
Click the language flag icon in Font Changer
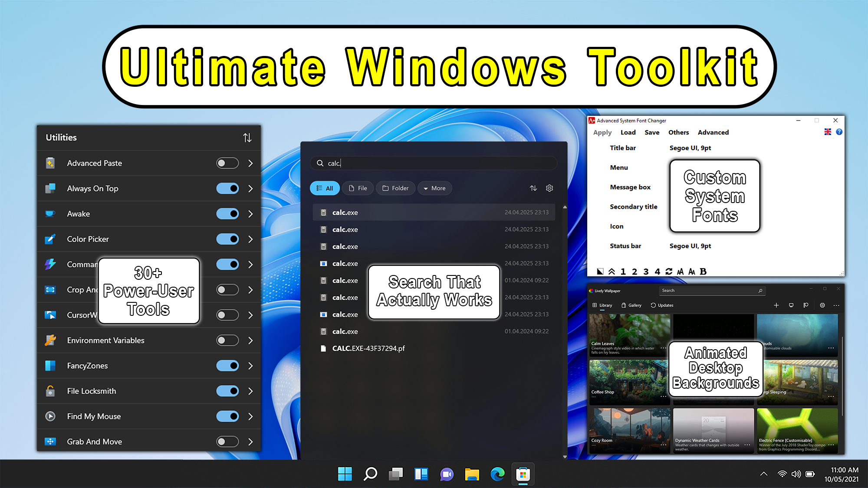tap(828, 132)
